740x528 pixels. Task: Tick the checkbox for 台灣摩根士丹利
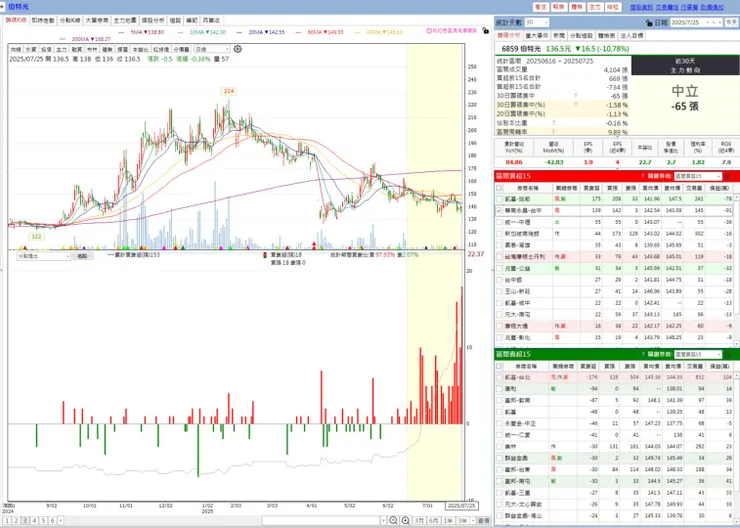(499, 257)
